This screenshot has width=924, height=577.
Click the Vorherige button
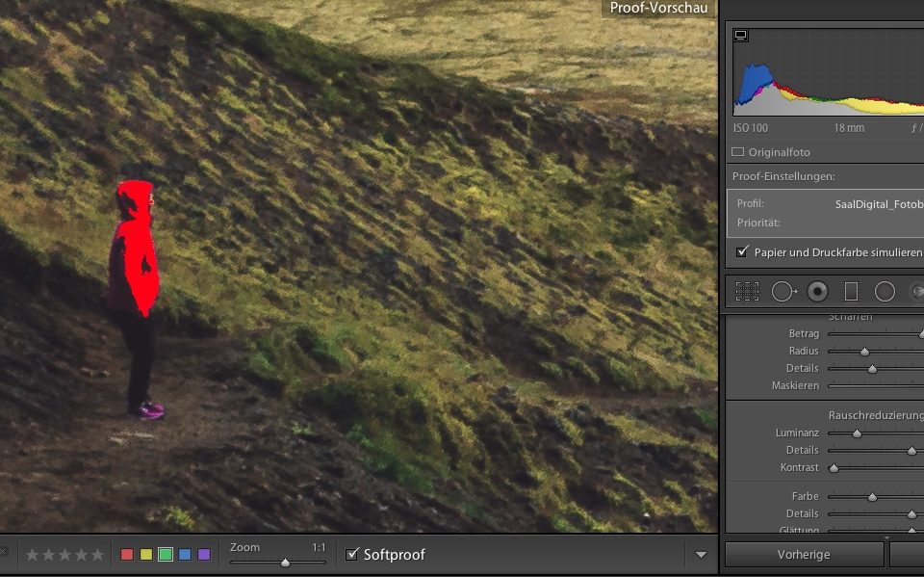(804, 555)
